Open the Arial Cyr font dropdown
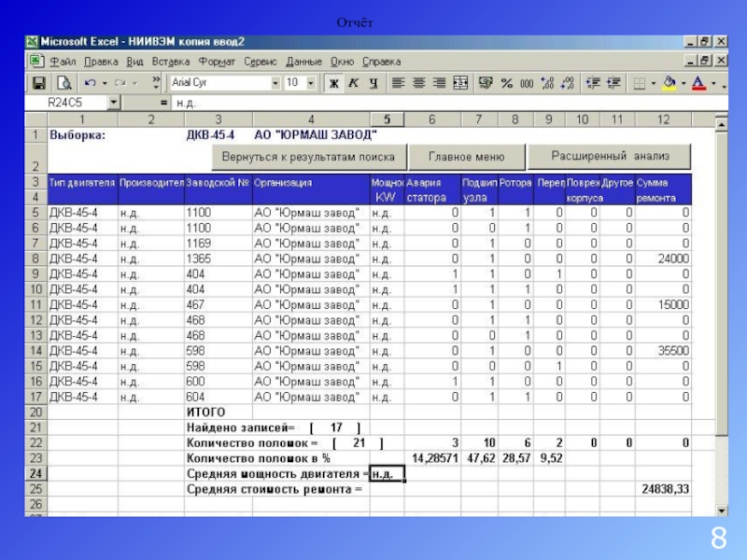The height and width of the screenshot is (560, 747). tap(275, 83)
